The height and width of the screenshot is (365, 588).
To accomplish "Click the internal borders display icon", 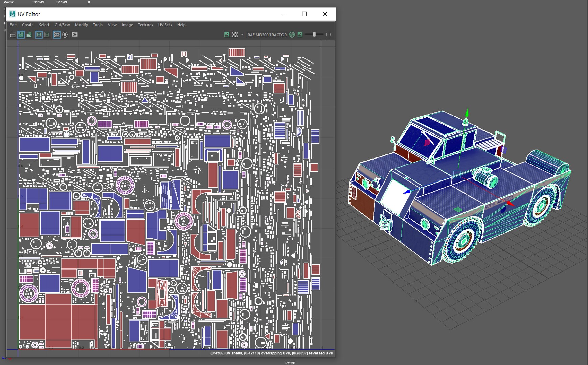I will [47, 35].
